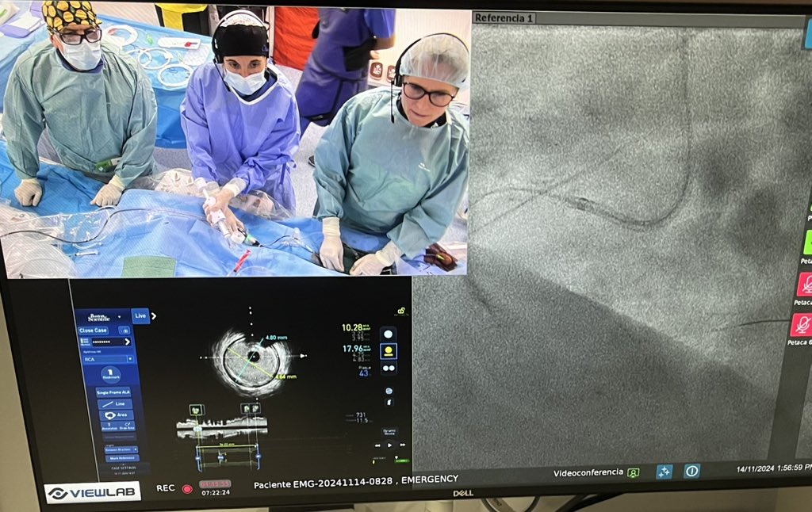812x512 pixels.
Task: Unmute the lower red Petaca 6 microphone button
Action: click(801, 325)
